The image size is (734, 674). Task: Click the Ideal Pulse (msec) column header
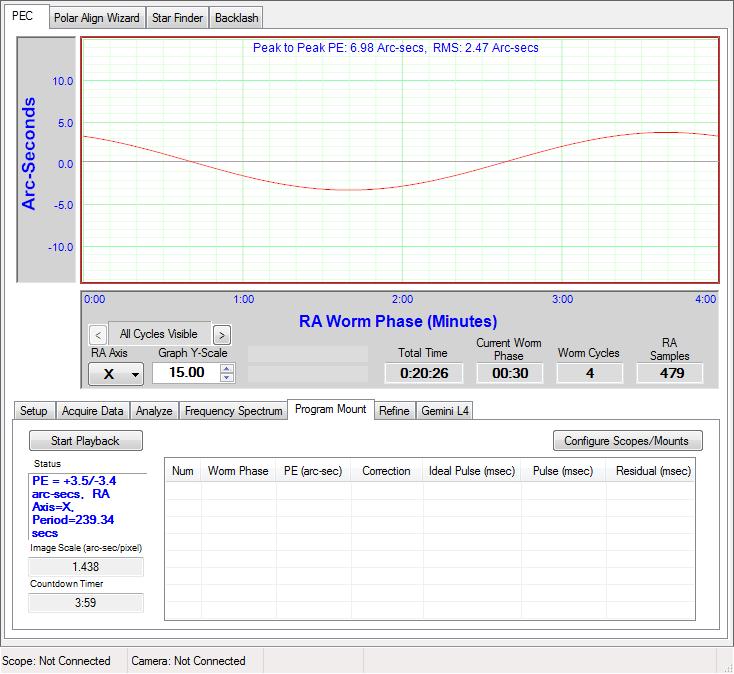click(472, 471)
